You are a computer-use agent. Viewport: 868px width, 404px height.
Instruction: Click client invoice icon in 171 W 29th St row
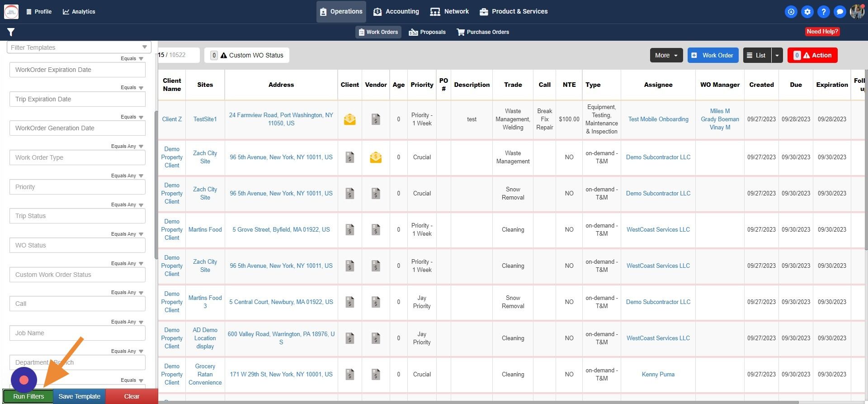pos(350,375)
